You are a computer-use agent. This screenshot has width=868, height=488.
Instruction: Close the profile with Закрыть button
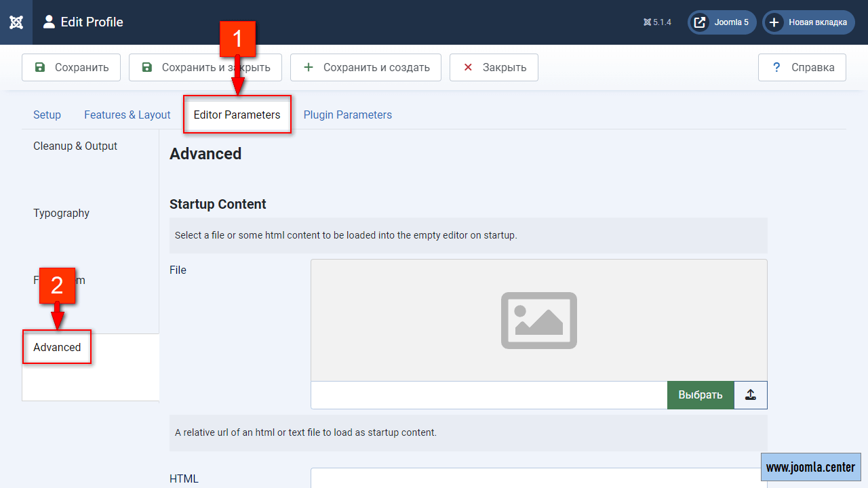[494, 68]
